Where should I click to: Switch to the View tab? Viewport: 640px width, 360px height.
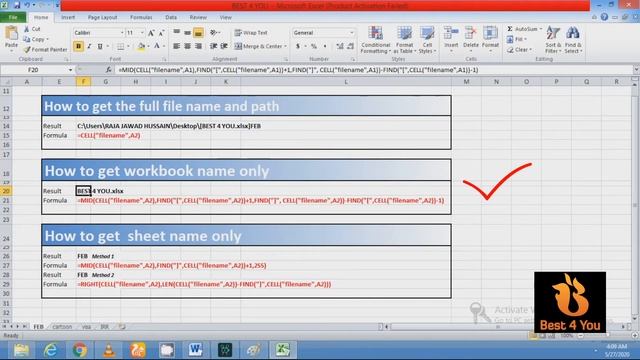click(x=225, y=17)
